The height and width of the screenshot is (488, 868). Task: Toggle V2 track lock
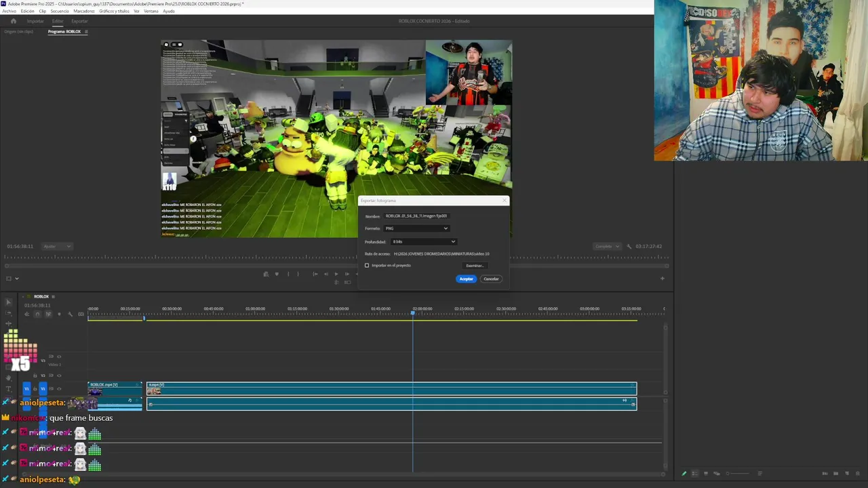point(35,375)
